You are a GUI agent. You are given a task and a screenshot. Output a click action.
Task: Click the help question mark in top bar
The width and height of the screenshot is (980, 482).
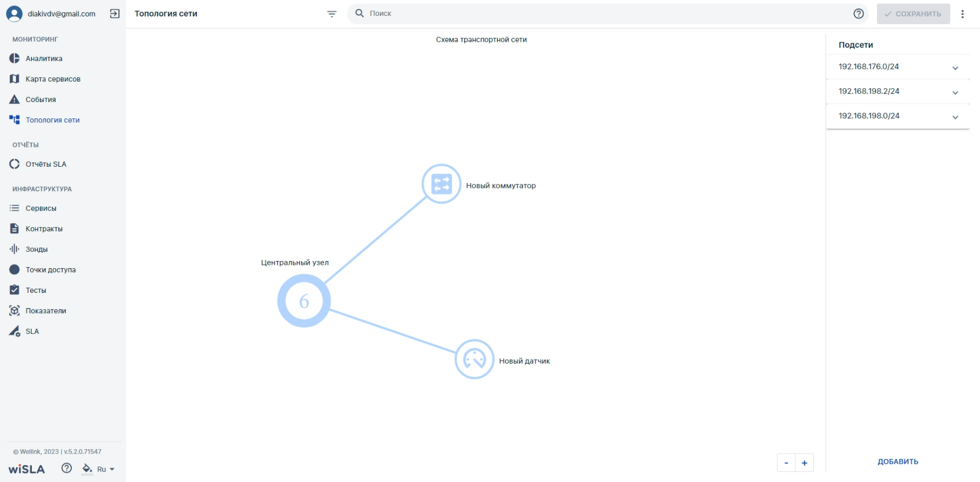click(858, 14)
